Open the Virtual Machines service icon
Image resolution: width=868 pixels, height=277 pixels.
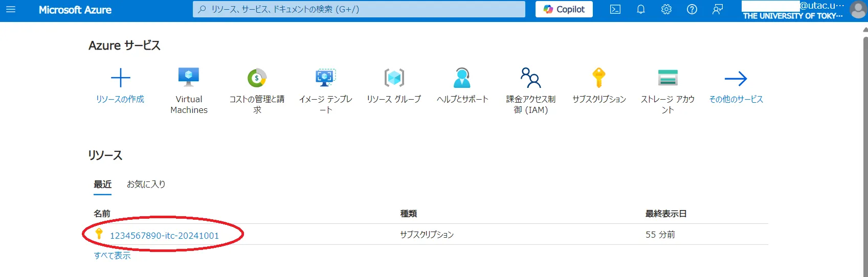[189, 78]
